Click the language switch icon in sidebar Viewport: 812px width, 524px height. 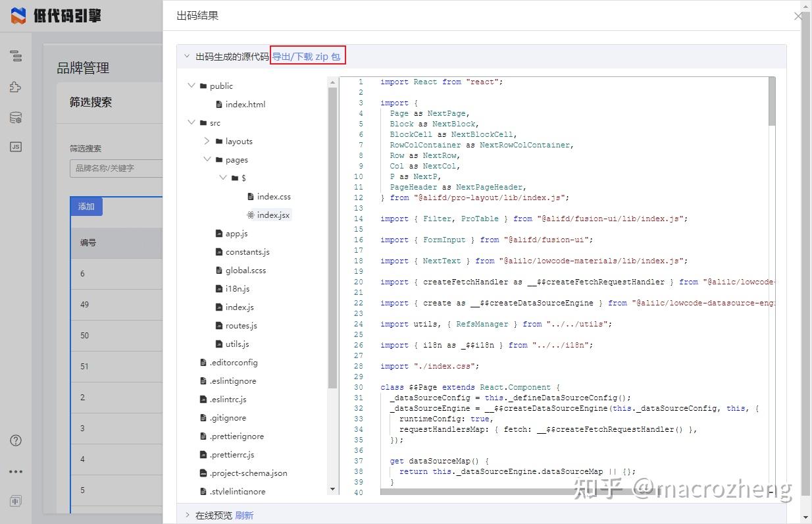(16, 501)
